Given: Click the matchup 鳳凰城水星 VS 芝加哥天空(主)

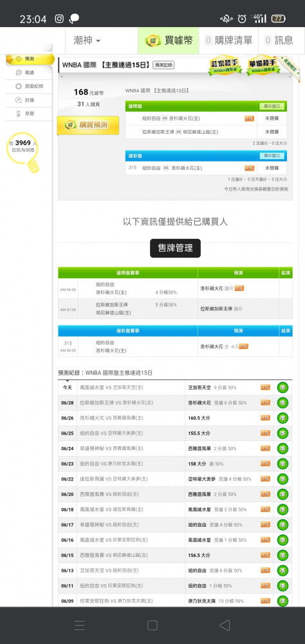Looking at the screenshot, I should pyautogui.click(x=112, y=388).
